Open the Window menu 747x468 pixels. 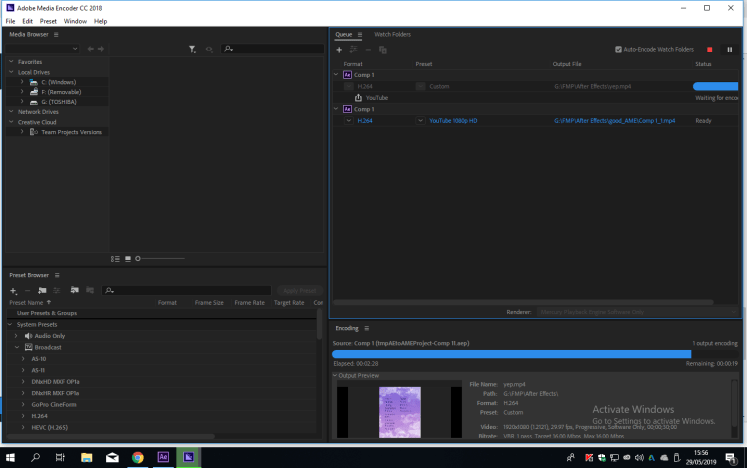pos(75,21)
